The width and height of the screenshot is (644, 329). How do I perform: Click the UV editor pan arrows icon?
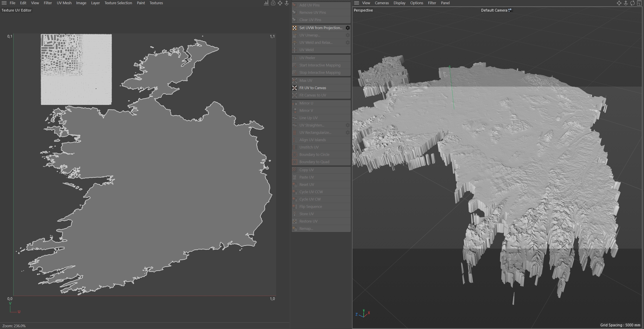[x=280, y=3]
